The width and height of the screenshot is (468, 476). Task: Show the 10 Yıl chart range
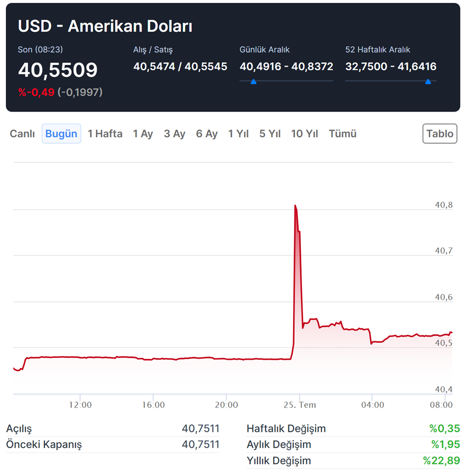click(x=304, y=134)
